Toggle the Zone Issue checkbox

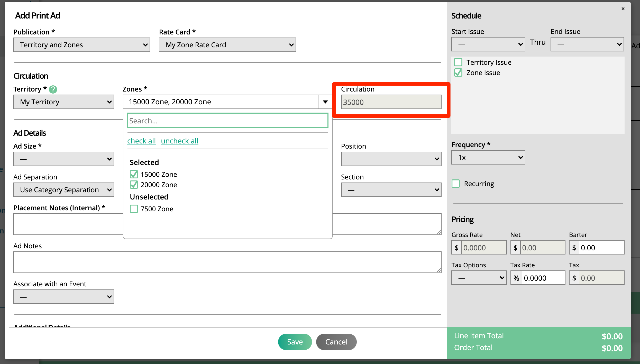click(x=458, y=73)
